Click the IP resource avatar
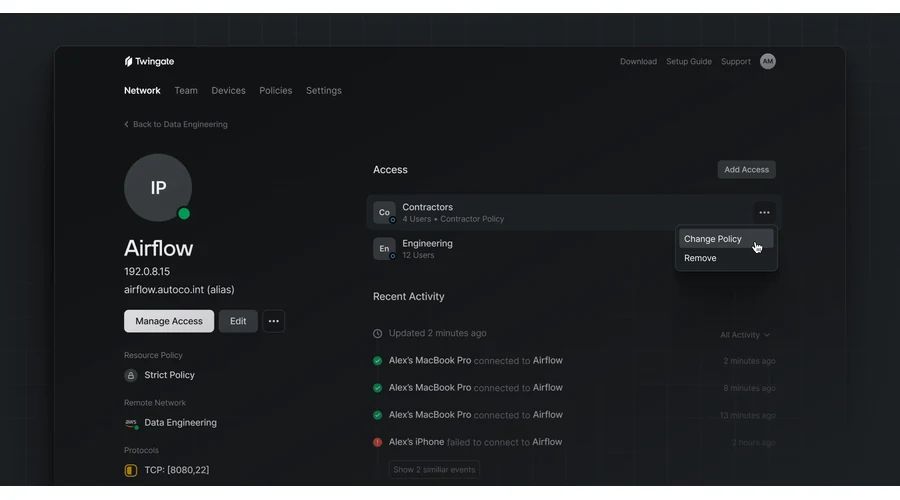The height and width of the screenshot is (500, 900). [x=158, y=187]
